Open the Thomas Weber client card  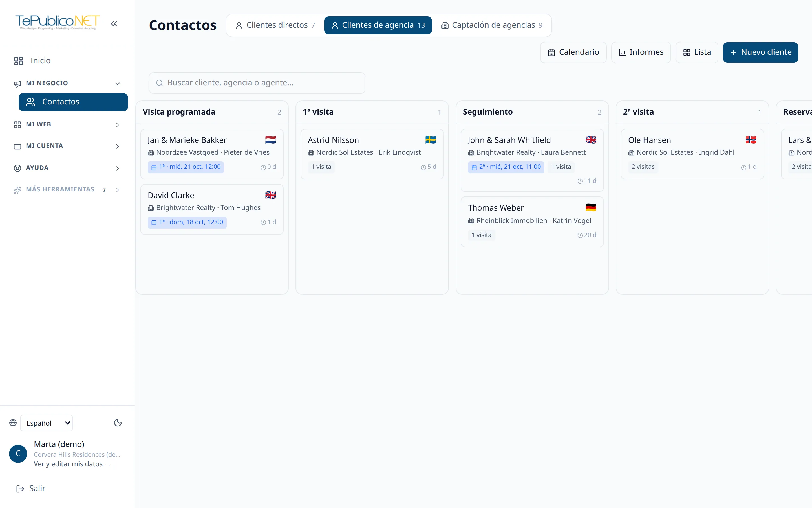pos(532,222)
